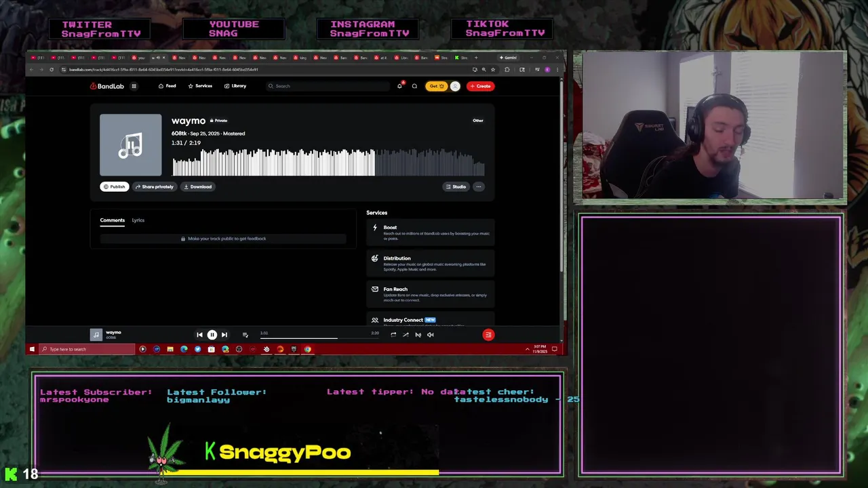Click the Distribution globe icon
The image size is (868, 488).
375,258
